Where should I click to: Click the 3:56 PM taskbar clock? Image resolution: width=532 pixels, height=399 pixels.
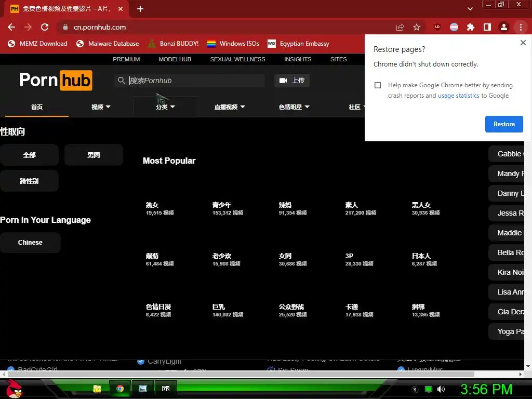click(x=486, y=389)
